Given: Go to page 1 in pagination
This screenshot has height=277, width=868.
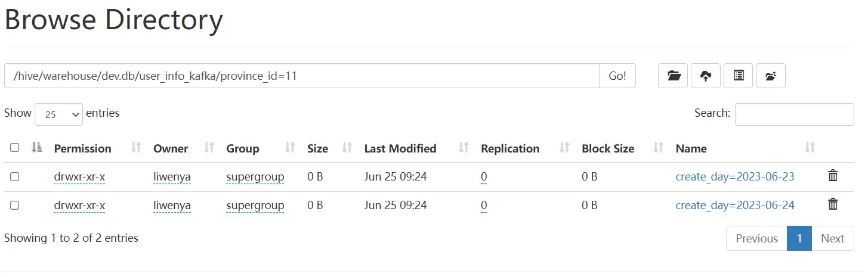Looking at the screenshot, I should [x=799, y=238].
